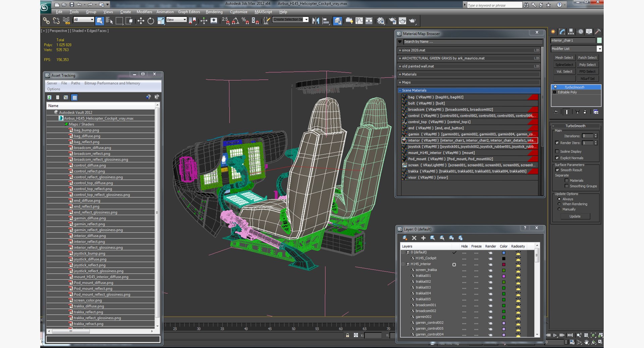This screenshot has width=644, height=348.
Task: Open the MAXScript menu
Action: (263, 12)
